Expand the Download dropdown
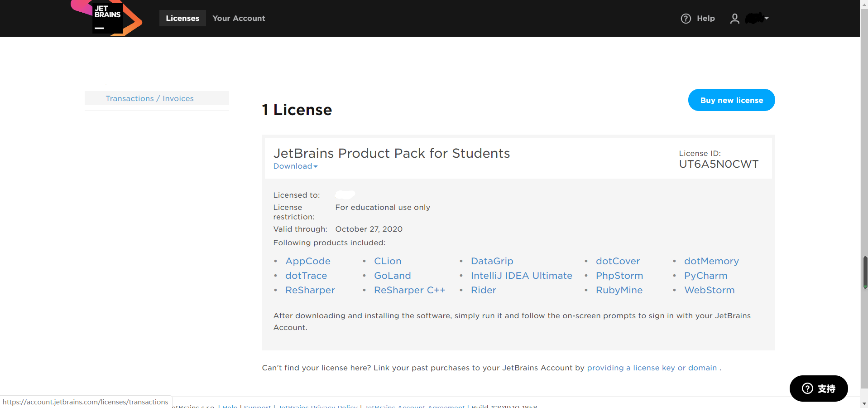The height and width of the screenshot is (408, 868). pyautogui.click(x=295, y=166)
